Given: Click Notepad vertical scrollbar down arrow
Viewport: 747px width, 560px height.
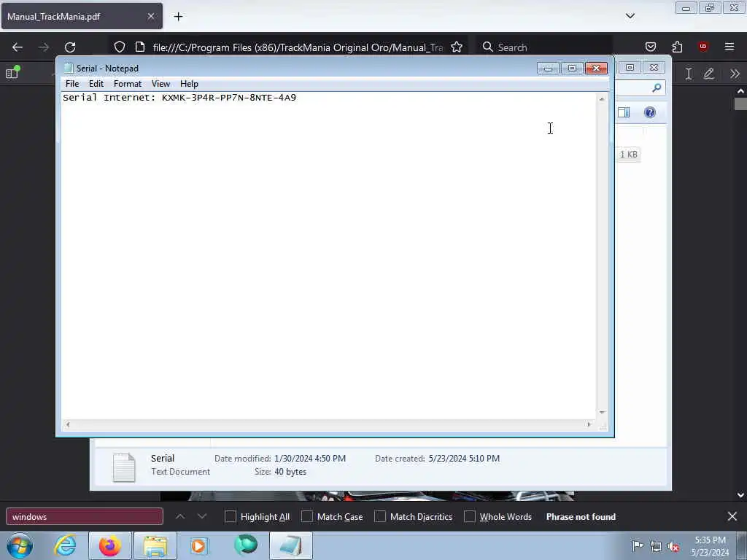Looking at the screenshot, I should [x=602, y=413].
